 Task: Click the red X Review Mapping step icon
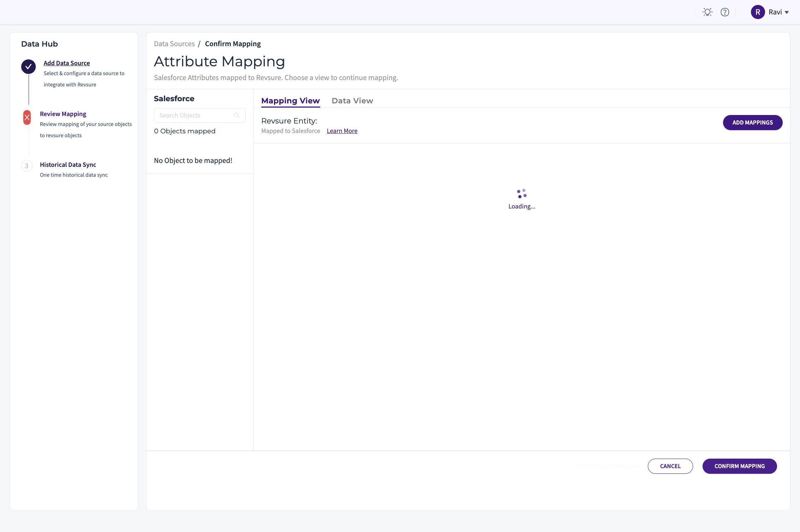click(x=27, y=117)
